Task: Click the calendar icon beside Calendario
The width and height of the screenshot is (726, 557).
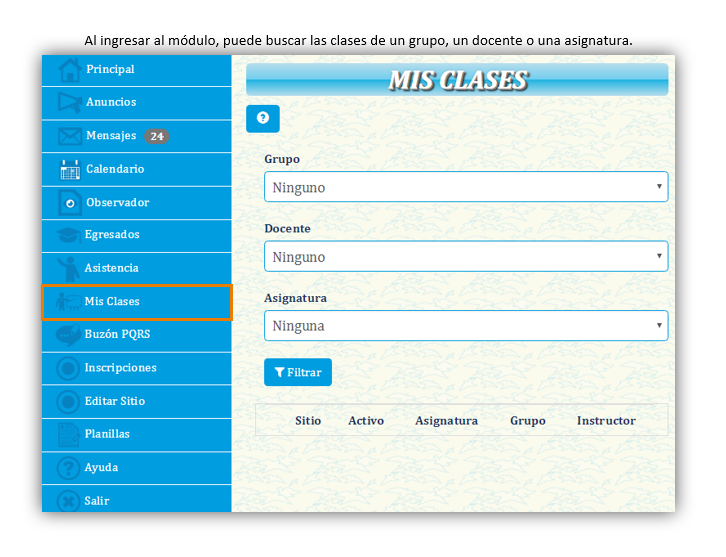Action: point(70,169)
